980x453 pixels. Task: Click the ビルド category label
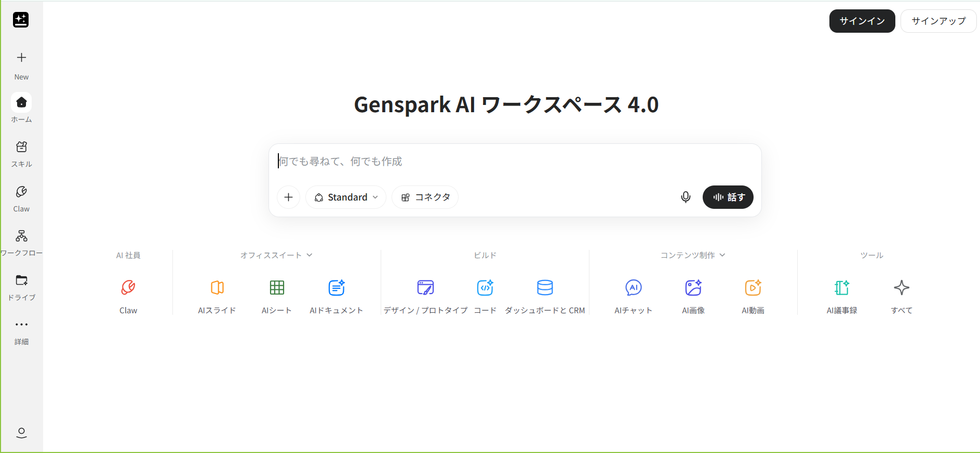click(x=485, y=255)
